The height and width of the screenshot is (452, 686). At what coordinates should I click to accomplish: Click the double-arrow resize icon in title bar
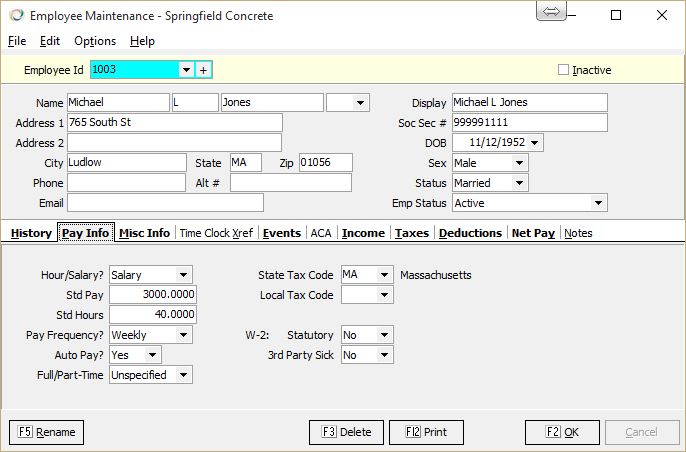[551, 11]
